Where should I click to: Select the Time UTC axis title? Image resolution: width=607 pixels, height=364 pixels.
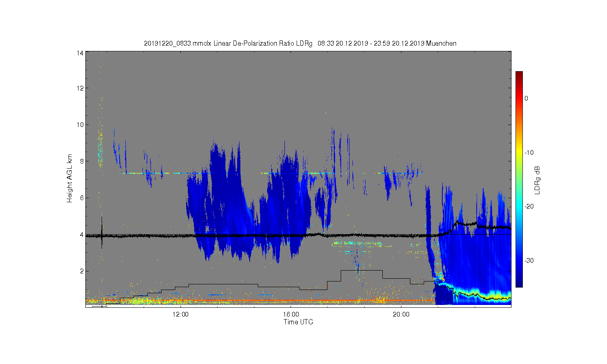click(x=298, y=322)
